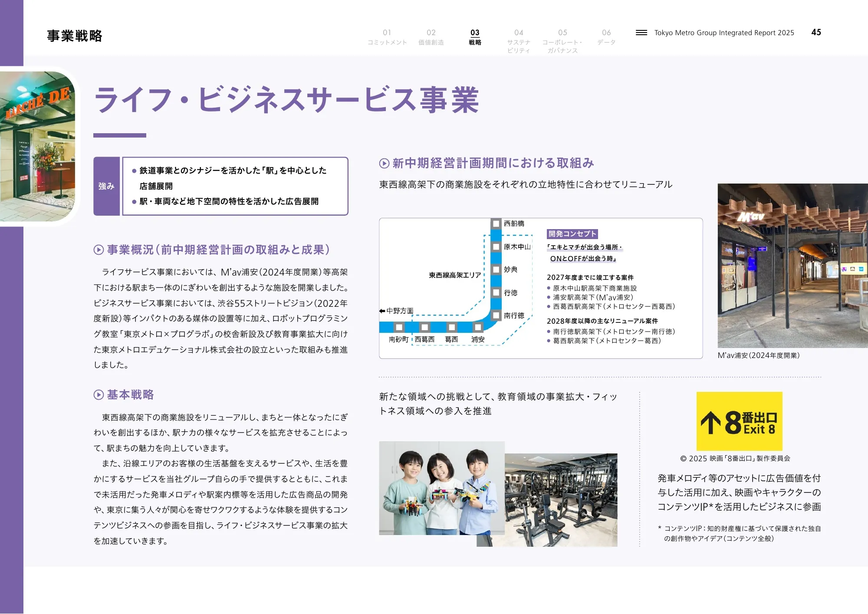
Task: Open the fitness gym equipment photo
Action: click(561, 500)
